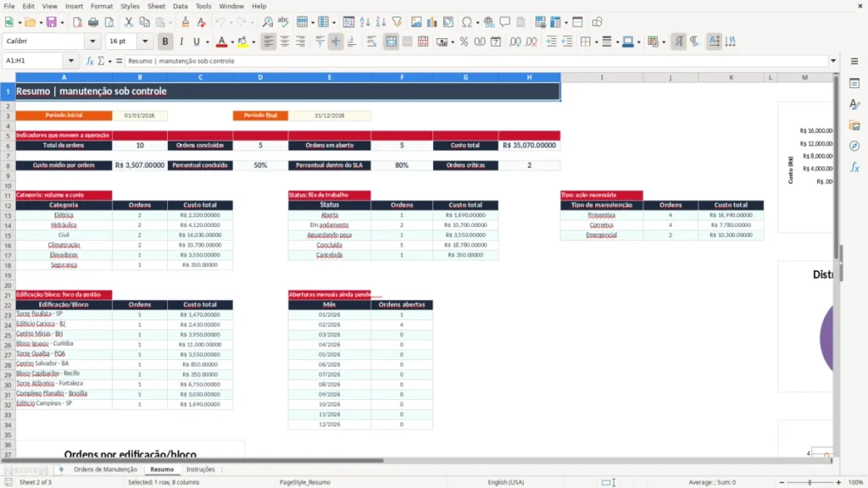Open Find and Replace

[x=267, y=22]
